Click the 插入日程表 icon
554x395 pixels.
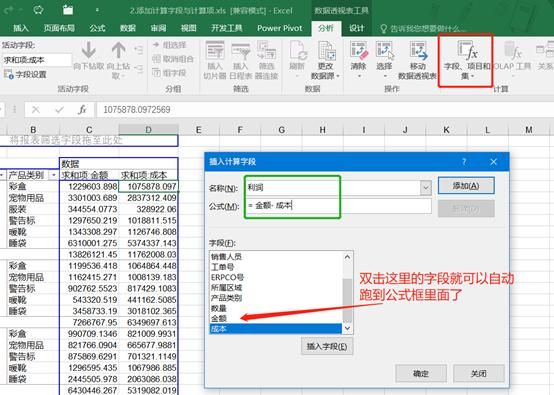click(x=241, y=51)
